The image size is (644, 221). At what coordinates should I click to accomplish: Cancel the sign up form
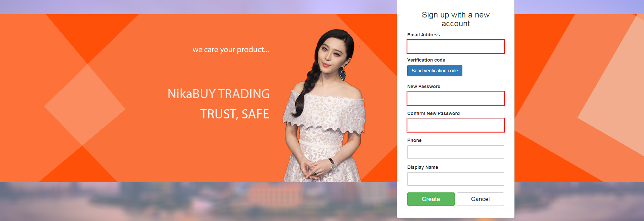pyautogui.click(x=480, y=199)
